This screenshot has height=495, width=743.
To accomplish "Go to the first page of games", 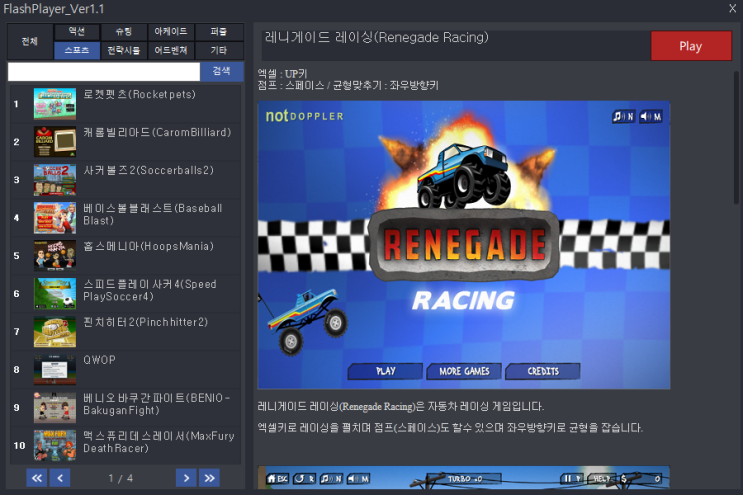I will (36, 478).
